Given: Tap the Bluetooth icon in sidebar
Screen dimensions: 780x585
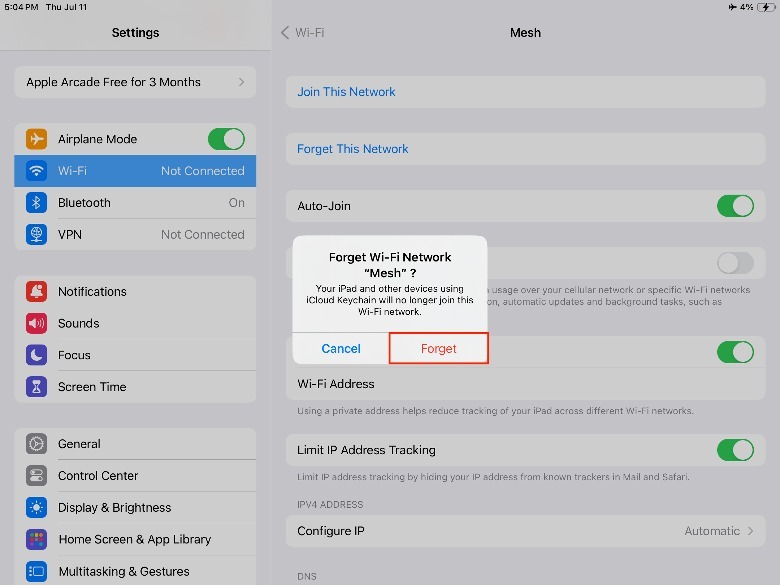Looking at the screenshot, I should 37,203.
